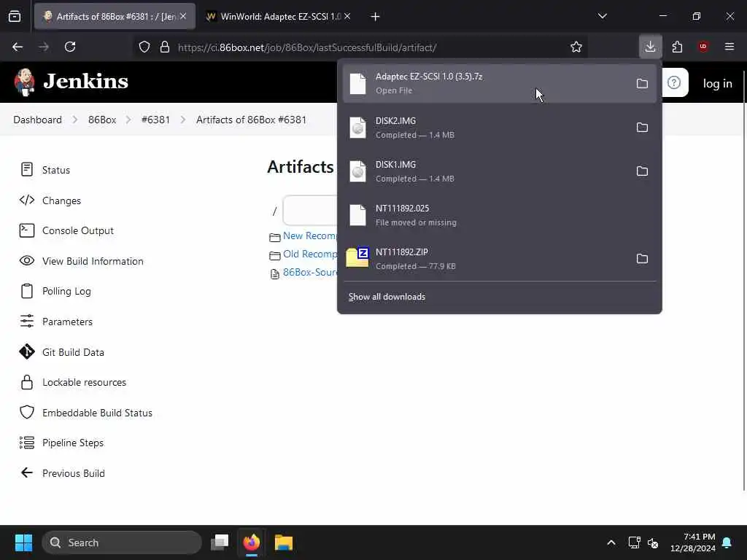This screenshot has width=747, height=560.
Task: Click the taskbar Search box
Action: click(x=122, y=542)
